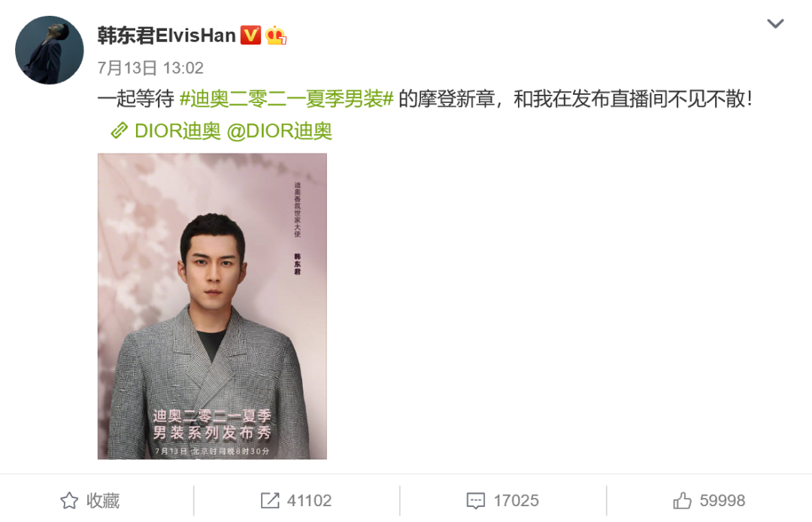Click the green chain link icon

tap(119, 131)
